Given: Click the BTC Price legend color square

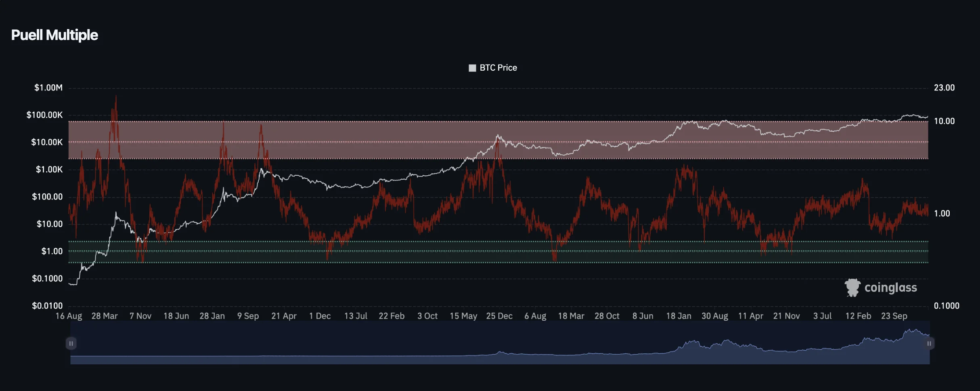Looking at the screenshot, I should (472, 68).
